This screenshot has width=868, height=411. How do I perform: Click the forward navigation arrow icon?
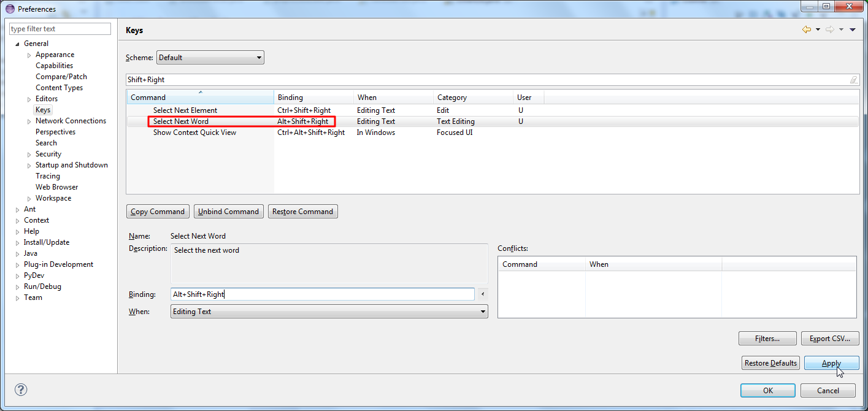pos(830,29)
